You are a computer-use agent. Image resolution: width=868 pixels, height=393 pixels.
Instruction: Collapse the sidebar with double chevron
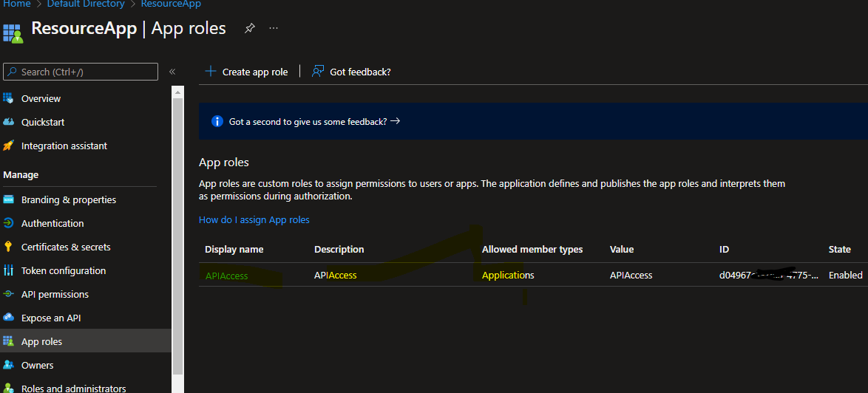click(x=172, y=72)
